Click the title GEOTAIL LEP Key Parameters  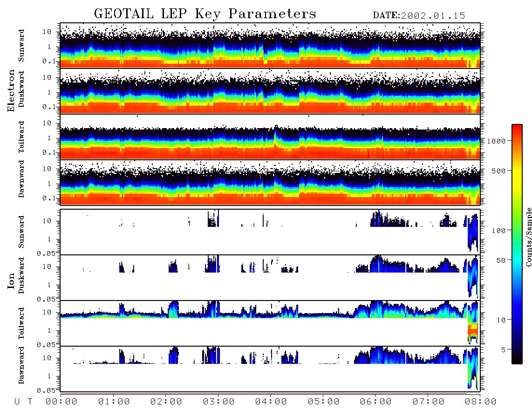point(205,14)
